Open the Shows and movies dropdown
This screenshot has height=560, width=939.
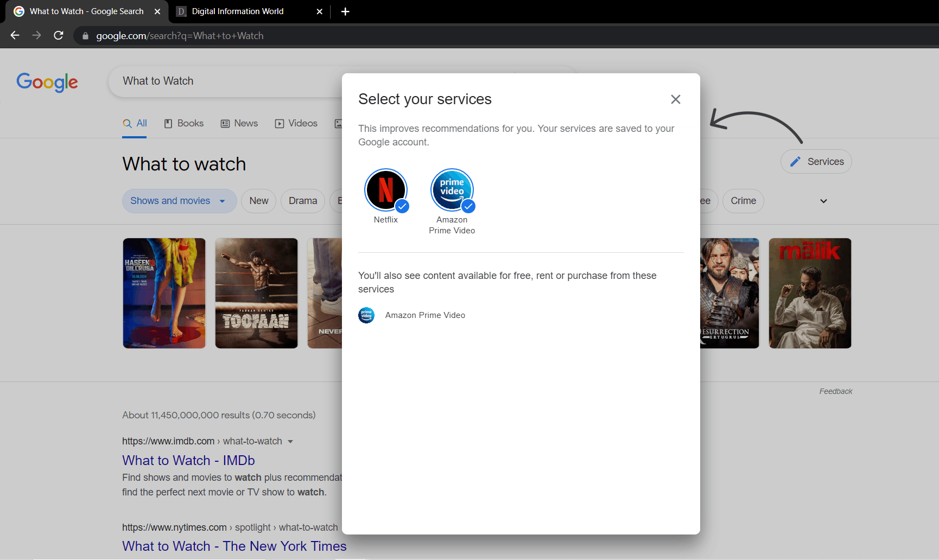coord(179,201)
